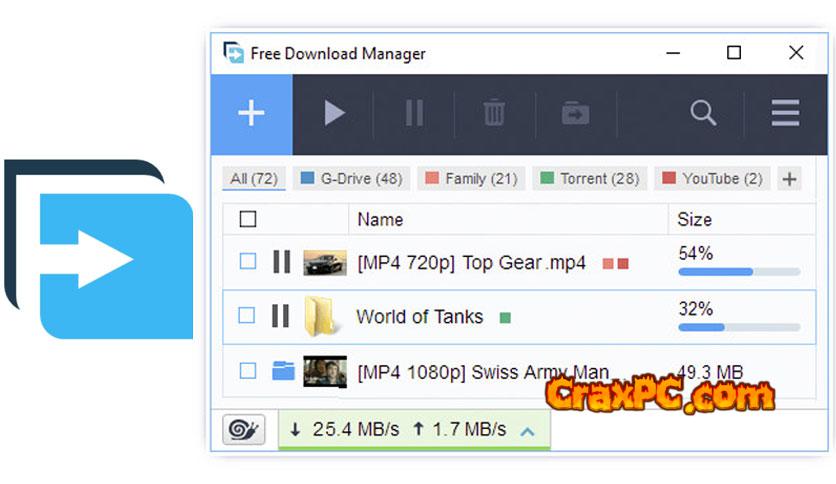The width and height of the screenshot is (836, 484).
Task: Switch to the Torrent (28) tab
Action: coord(589,179)
